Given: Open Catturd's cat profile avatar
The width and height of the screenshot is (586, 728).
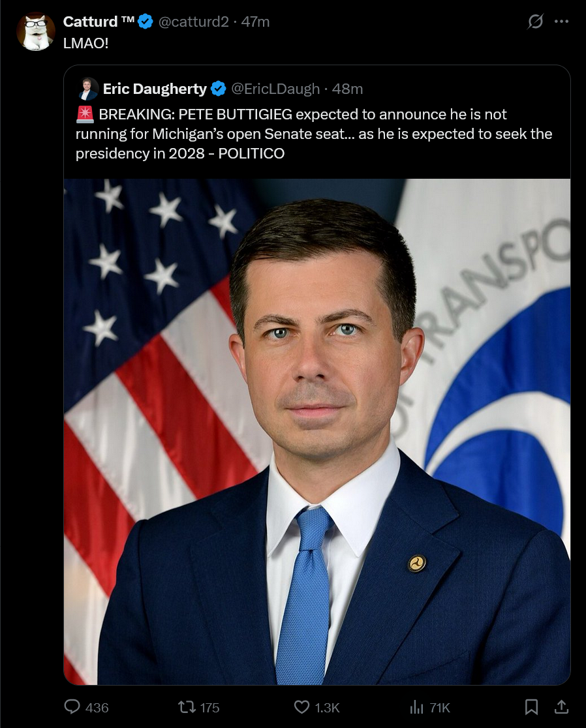Looking at the screenshot, I should (x=36, y=31).
